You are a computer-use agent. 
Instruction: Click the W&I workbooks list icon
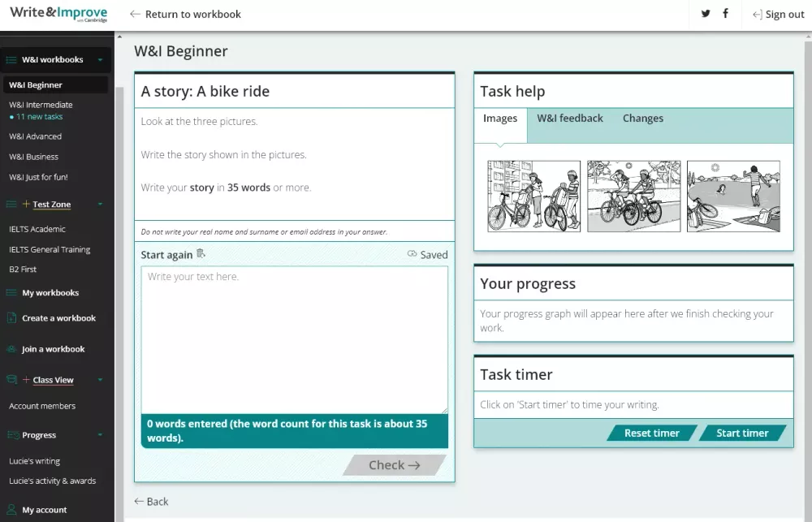tap(10, 58)
